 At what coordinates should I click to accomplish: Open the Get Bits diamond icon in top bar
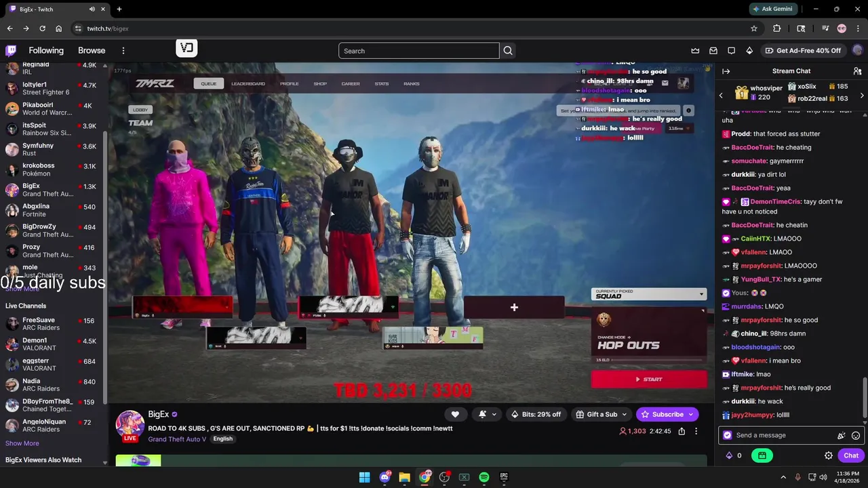click(x=749, y=51)
